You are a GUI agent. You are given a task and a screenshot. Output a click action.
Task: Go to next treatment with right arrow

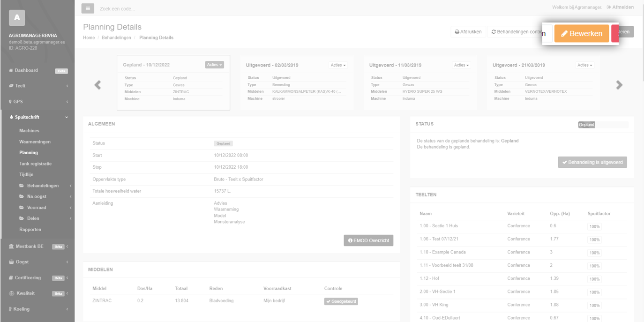(x=619, y=85)
